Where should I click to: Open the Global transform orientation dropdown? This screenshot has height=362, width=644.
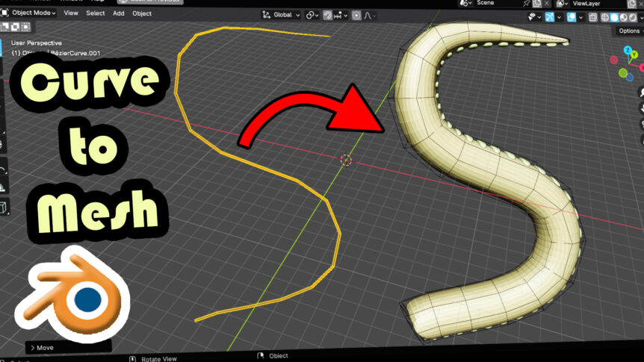[281, 15]
